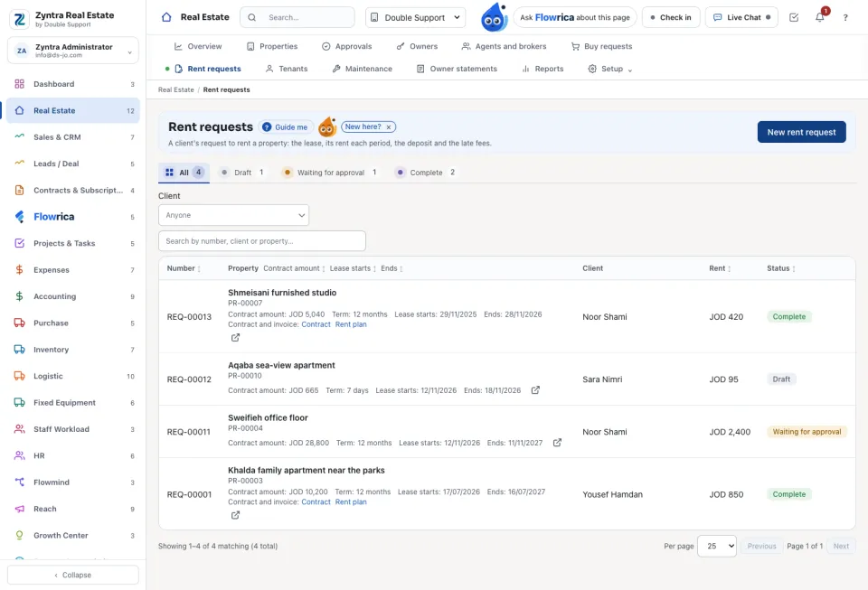
Task: Click the Real Estate home icon in header
Action: coord(166,17)
